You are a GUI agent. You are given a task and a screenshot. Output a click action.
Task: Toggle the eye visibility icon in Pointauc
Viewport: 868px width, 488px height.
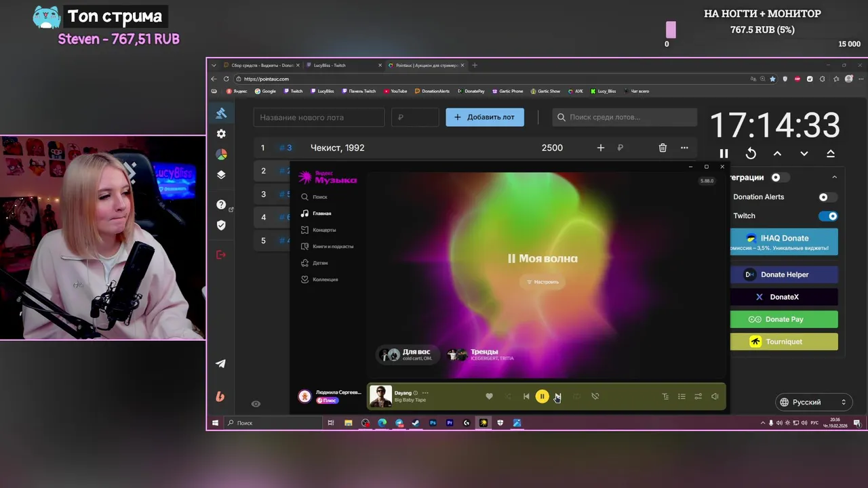[256, 404]
